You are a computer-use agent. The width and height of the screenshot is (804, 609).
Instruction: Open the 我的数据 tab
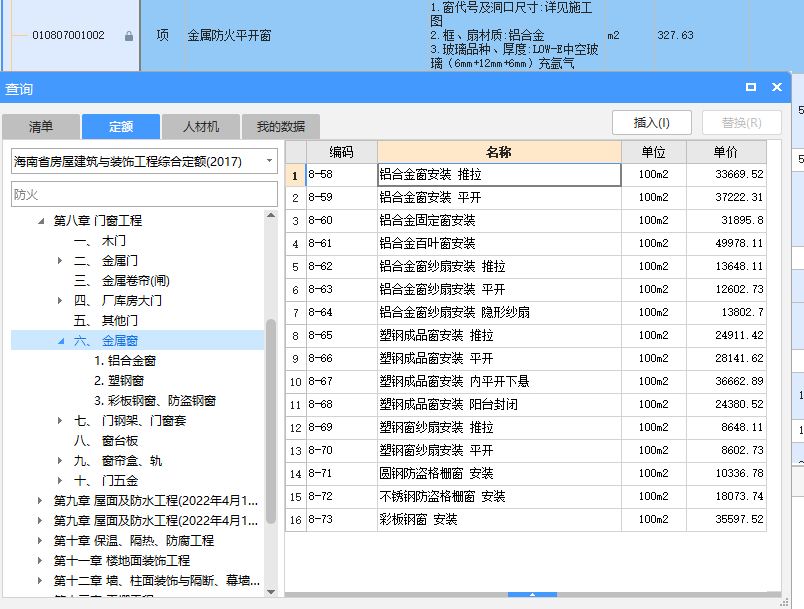(281, 127)
